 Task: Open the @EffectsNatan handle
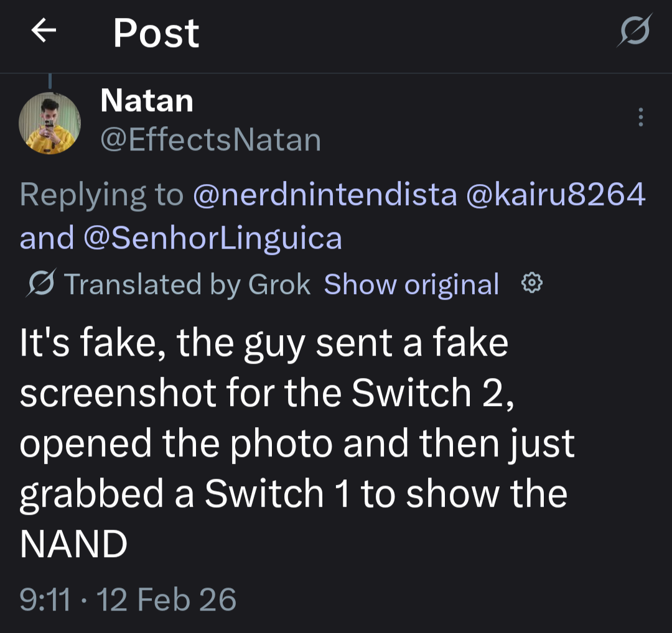point(210,139)
